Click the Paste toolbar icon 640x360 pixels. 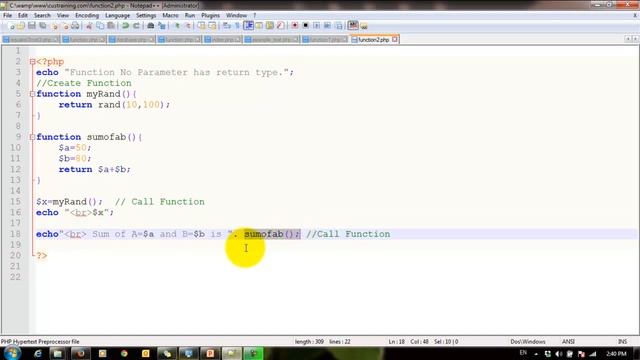coord(111,26)
